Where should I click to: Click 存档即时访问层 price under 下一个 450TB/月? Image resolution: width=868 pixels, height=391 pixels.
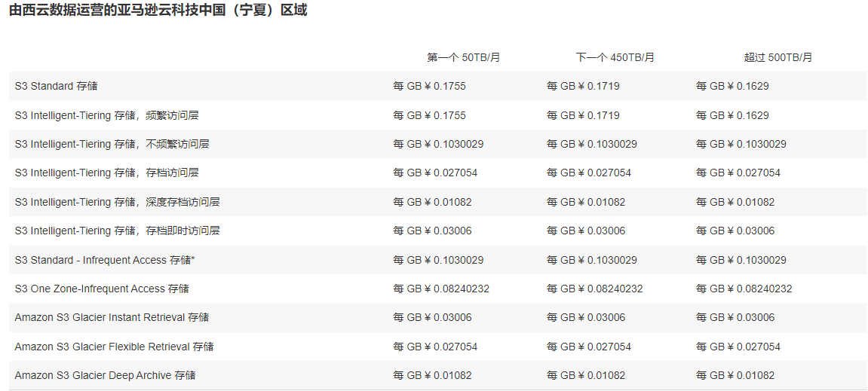pos(586,231)
